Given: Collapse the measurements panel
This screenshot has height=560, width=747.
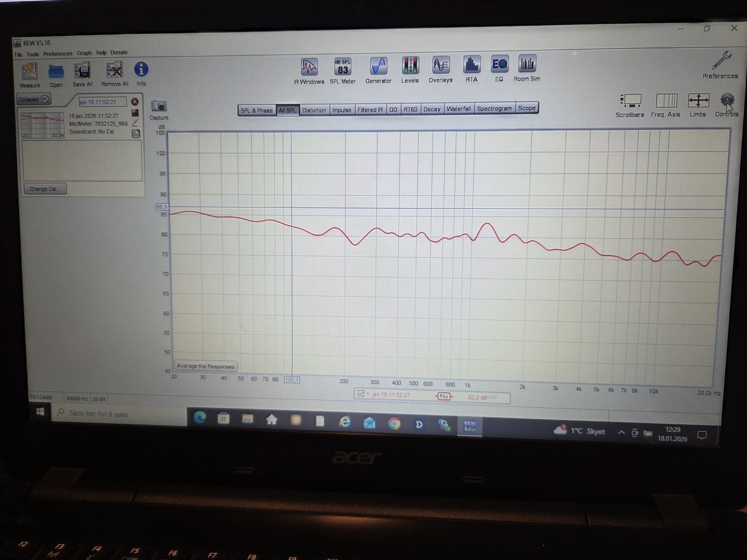Looking at the screenshot, I should pyautogui.click(x=35, y=99).
